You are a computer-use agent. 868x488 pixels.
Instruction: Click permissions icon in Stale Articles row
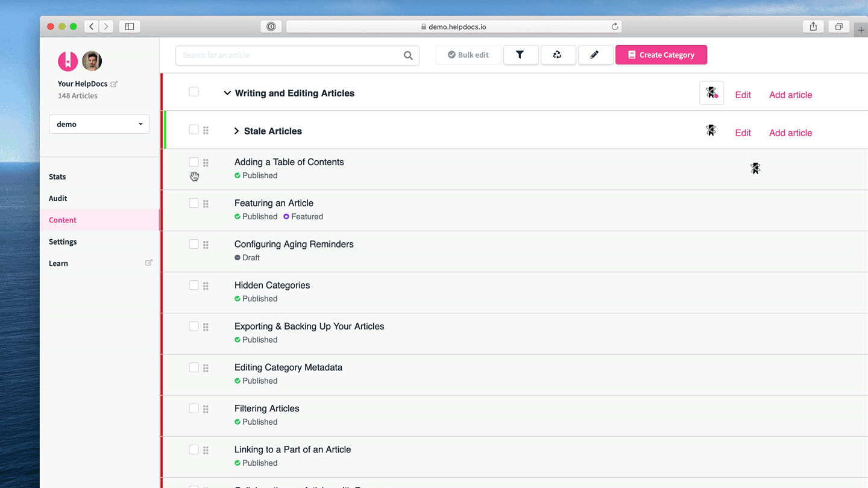tap(711, 130)
